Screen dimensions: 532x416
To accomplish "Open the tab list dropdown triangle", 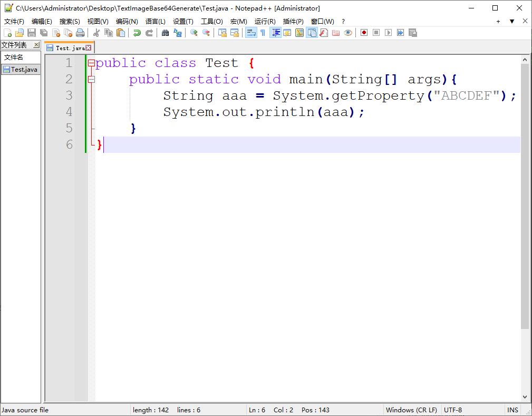I will coord(511,22).
